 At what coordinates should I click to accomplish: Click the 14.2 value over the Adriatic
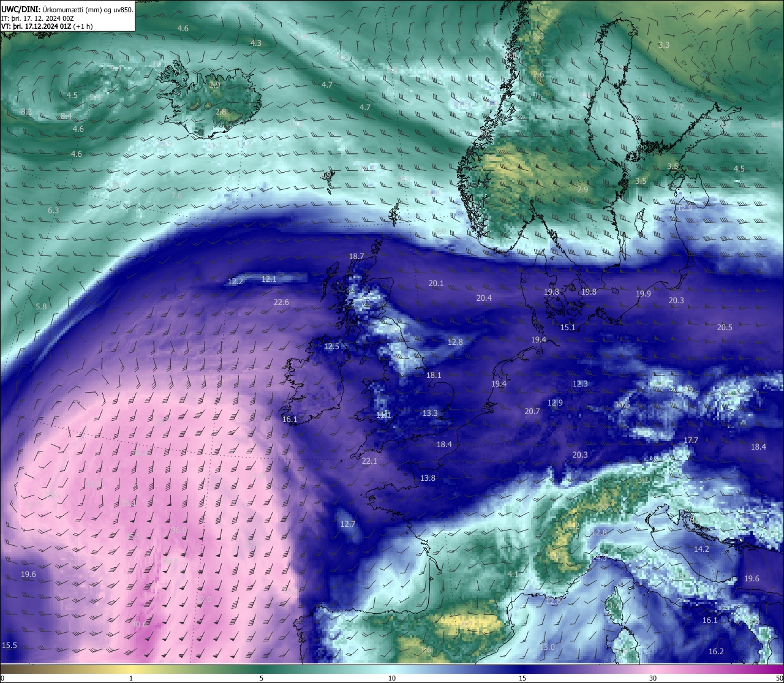coord(701,549)
